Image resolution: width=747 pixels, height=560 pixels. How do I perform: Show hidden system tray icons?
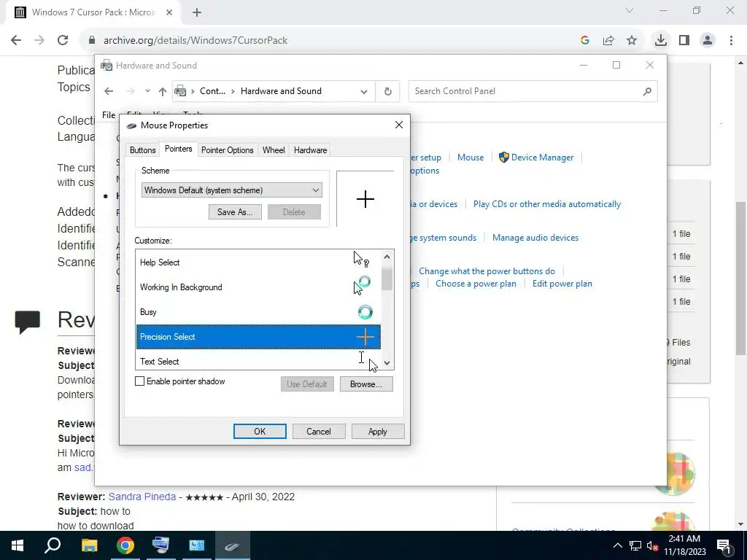point(617,545)
